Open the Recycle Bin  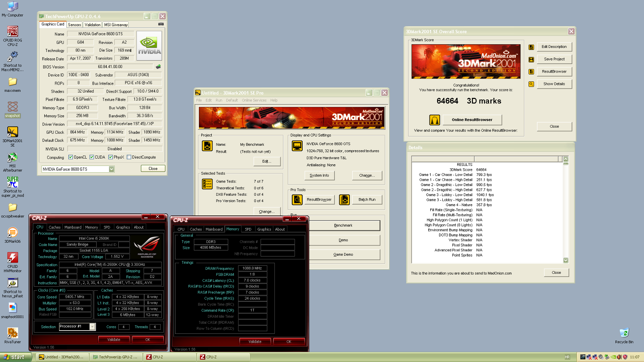624,333
